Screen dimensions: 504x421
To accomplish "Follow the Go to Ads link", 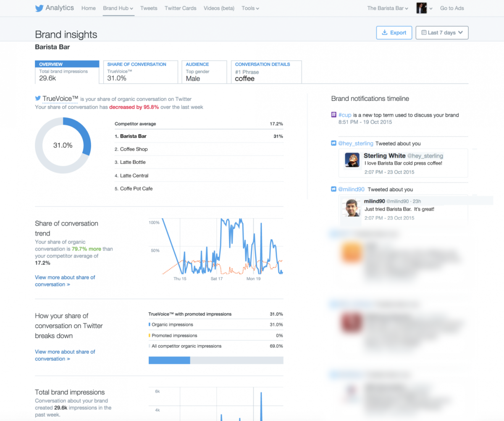I will [452, 8].
